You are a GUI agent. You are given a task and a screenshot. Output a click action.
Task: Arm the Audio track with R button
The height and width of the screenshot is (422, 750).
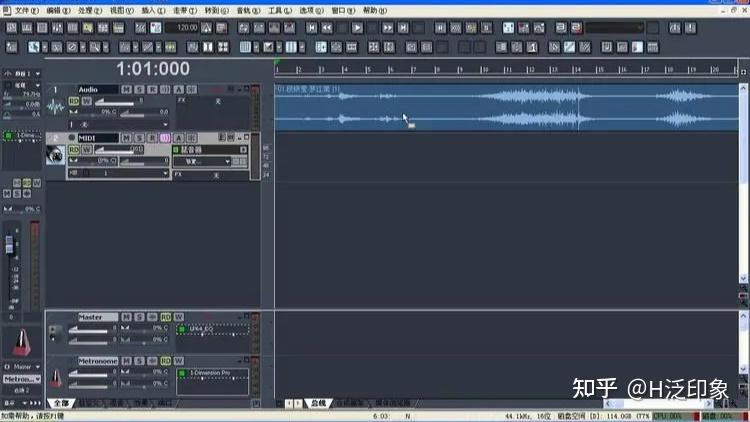(152, 89)
